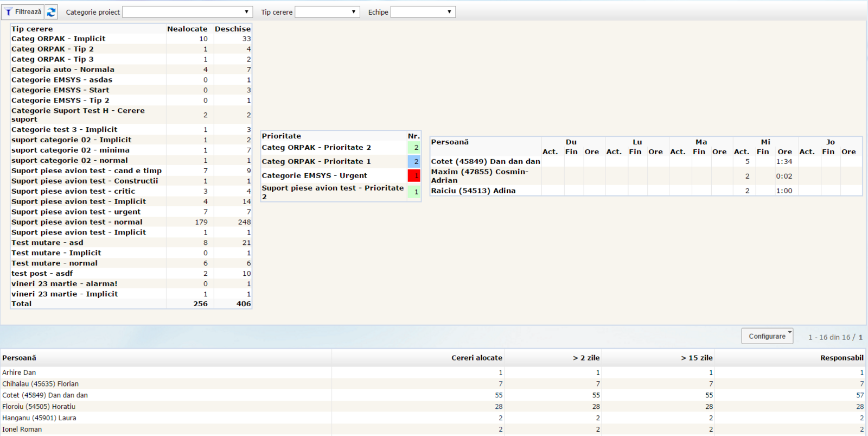Image resolution: width=868 pixels, height=436 pixels.
Task: Select 'Categ ORPAK - Implicit' request type
Action: point(59,39)
